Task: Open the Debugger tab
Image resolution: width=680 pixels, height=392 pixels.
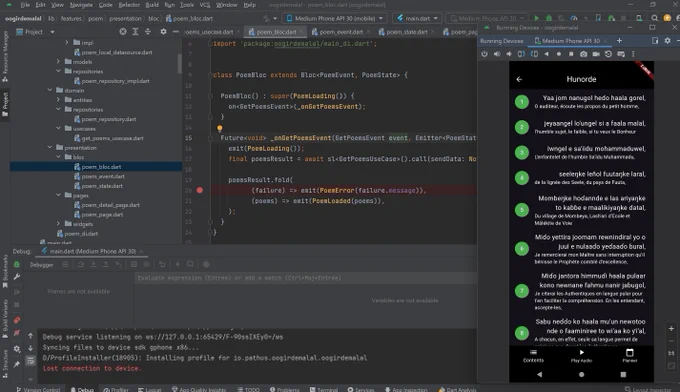Action: coord(41,265)
